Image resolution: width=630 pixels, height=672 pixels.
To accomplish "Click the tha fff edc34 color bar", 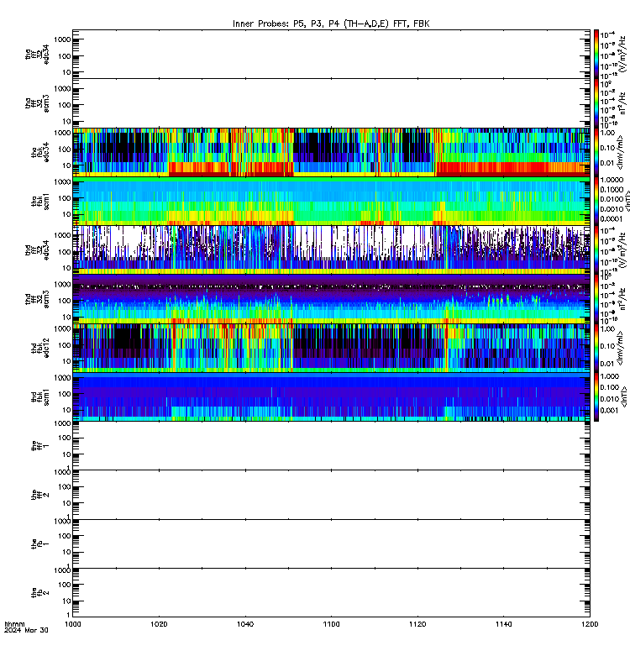I will [x=596, y=55].
